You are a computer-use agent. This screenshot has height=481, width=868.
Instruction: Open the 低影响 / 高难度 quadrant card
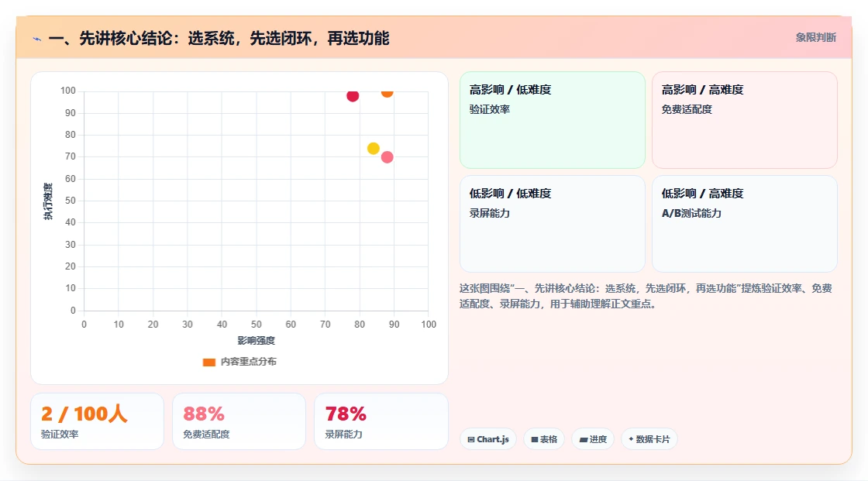point(745,224)
